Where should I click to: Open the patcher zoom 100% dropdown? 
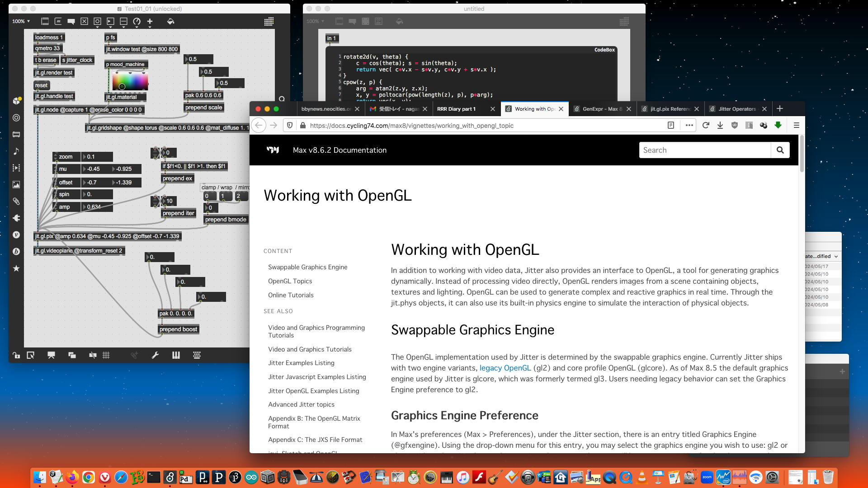coord(21,21)
